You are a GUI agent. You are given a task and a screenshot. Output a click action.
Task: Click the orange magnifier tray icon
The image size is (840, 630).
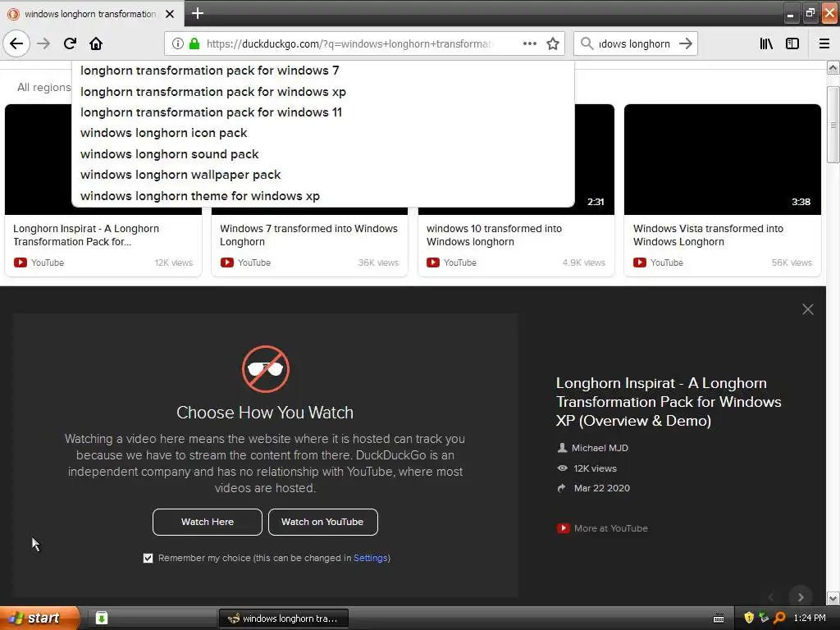(779, 619)
